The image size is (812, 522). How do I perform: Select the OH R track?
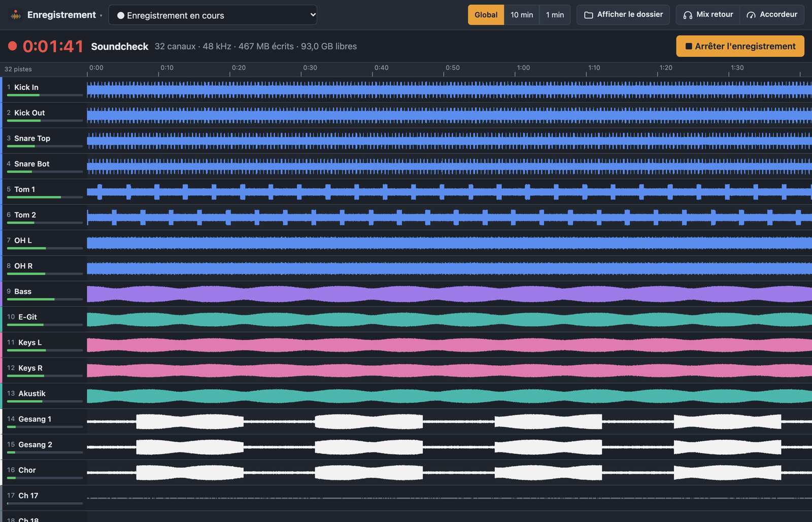point(45,268)
